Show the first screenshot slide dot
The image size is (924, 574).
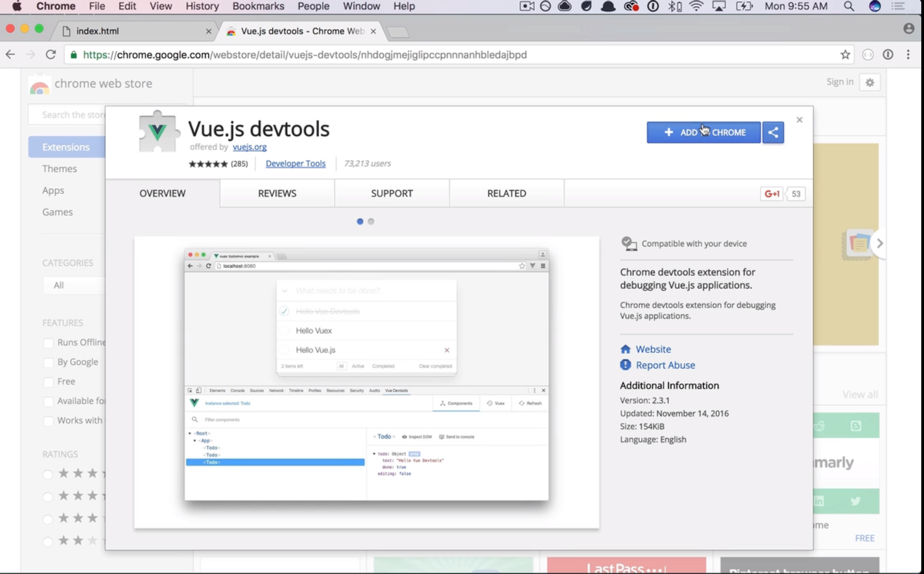coord(360,221)
